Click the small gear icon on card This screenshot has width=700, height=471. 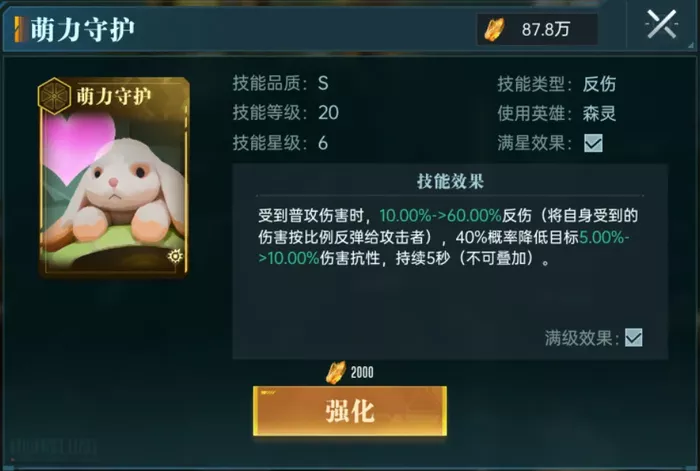(175, 256)
